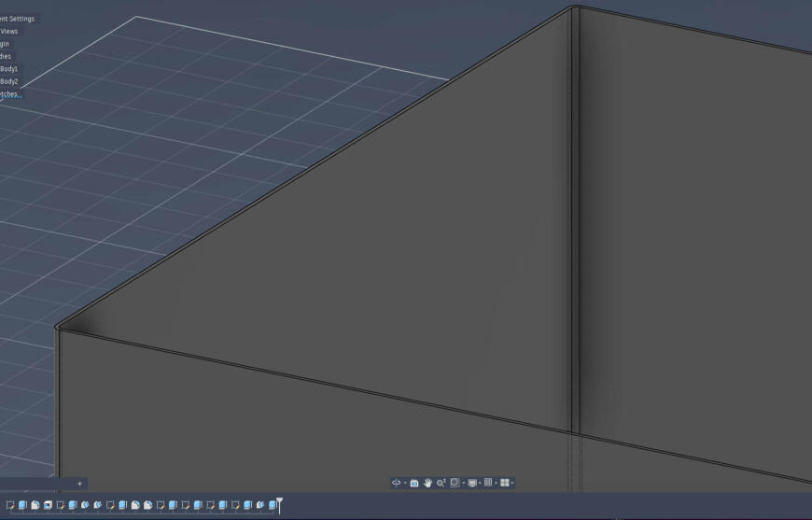
Task: Expand the Grid and Snaps dropdown arrow
Action: [496, 483]
